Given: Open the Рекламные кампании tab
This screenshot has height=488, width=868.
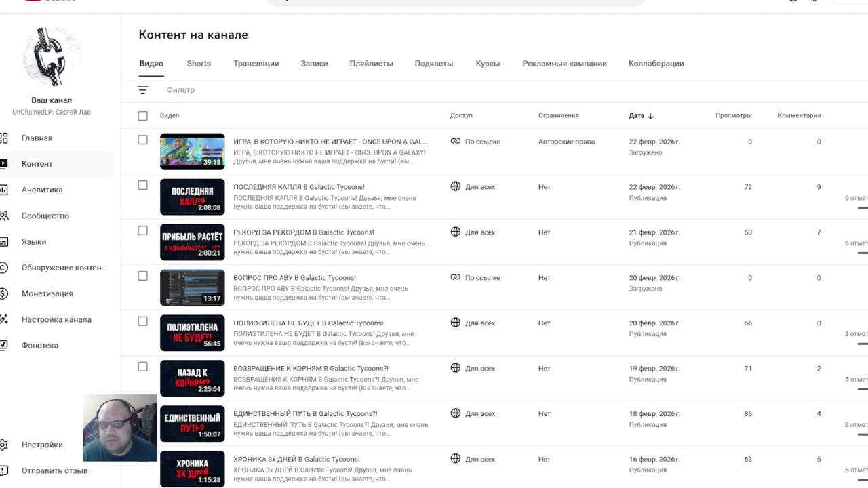Looking at the screenshot, I should click(x=564, y=64).
